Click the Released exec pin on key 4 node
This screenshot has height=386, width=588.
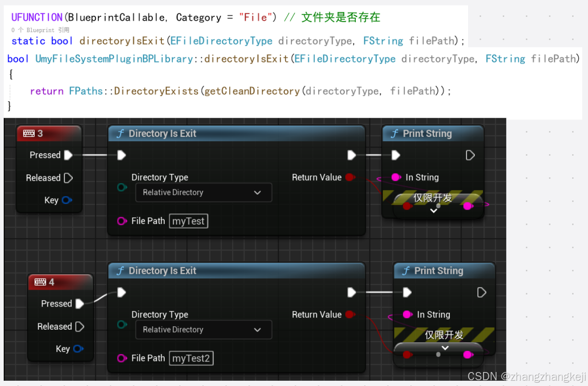coord(80,327)
